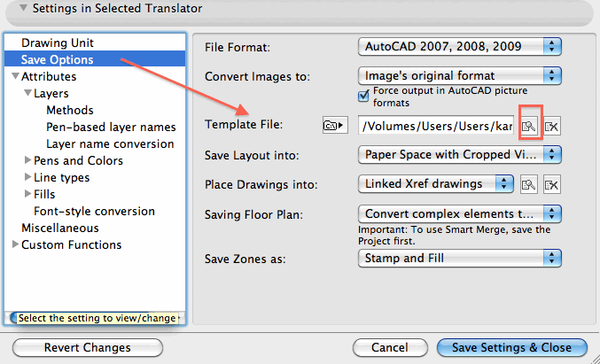
Task: Open Convert Images to dropdown
Action: (460, 75)
